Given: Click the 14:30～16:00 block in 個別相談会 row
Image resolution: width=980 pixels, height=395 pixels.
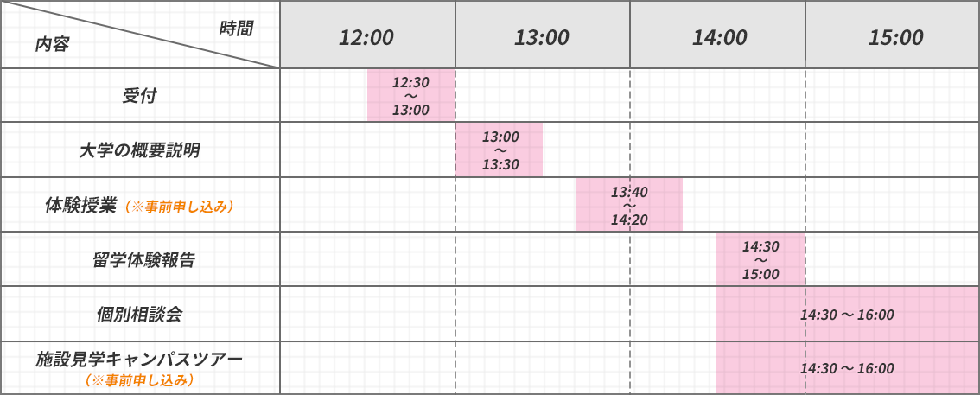Looking at the screenshot, I should pos(847,315).
